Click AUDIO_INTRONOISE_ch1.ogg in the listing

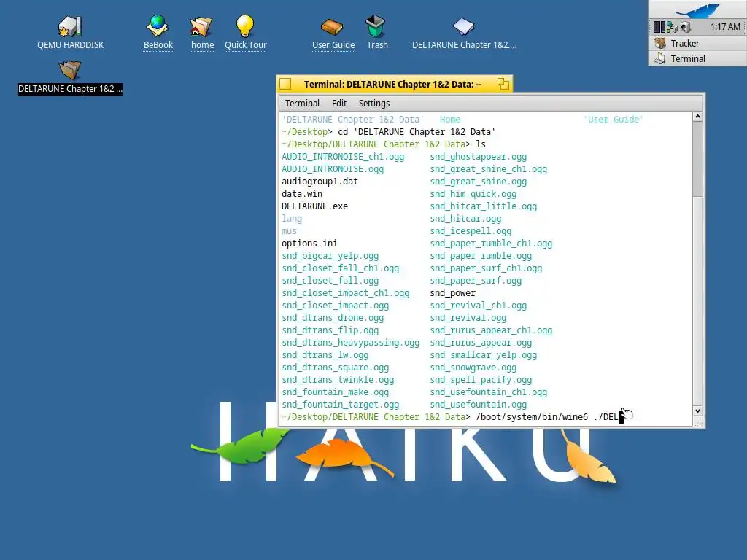pyautogui.click(x=343, y=157)
